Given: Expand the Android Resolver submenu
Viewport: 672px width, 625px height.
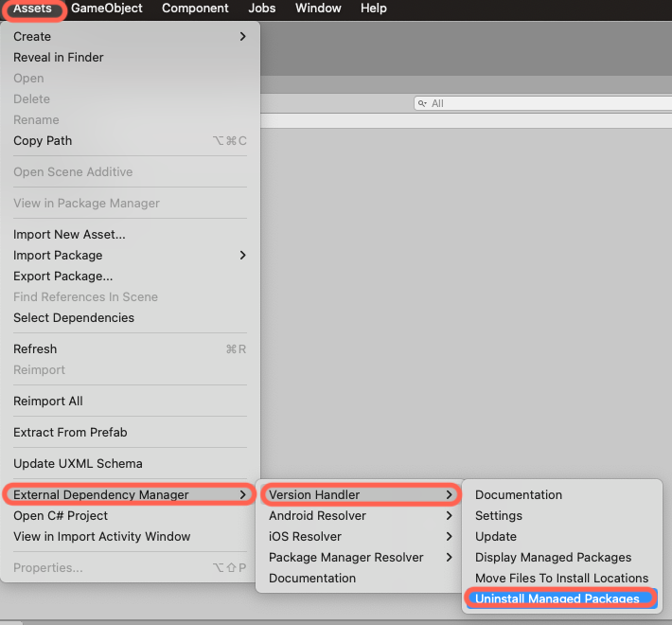Looking at the screenshot, I should tap(361, 516).
